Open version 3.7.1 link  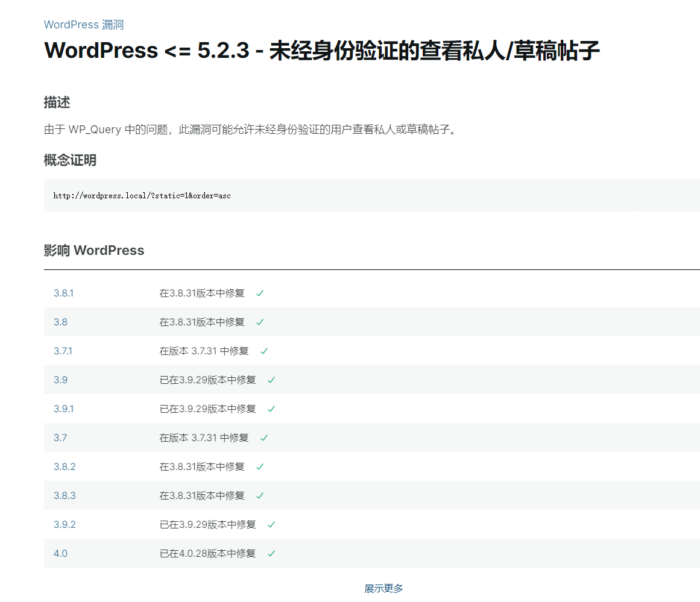coord(63,351)
